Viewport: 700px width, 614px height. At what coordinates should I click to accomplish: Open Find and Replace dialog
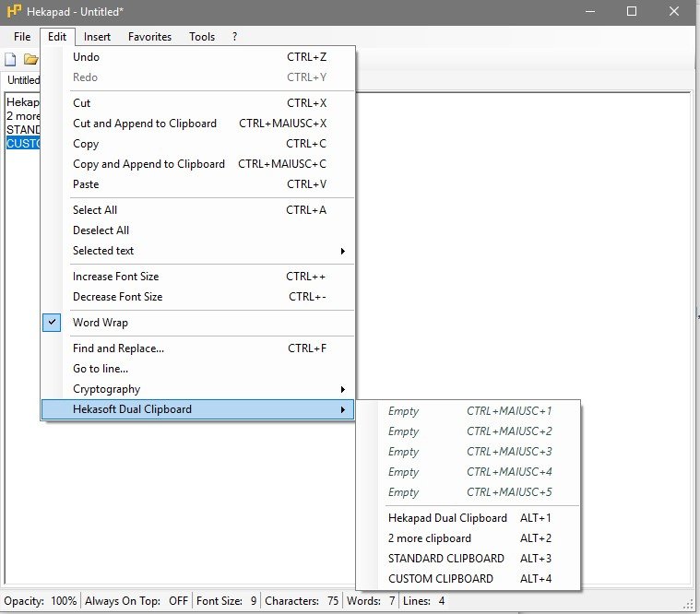[198, 348]
